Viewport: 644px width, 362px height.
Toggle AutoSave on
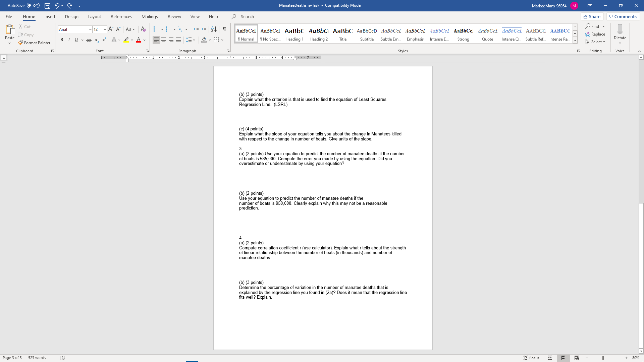coord(32,5)
